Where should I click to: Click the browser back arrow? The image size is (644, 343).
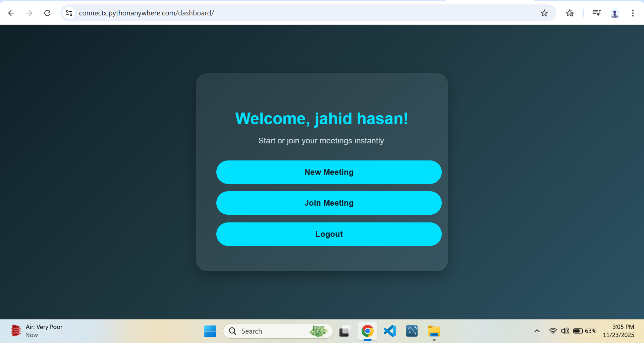click(11, 13)
